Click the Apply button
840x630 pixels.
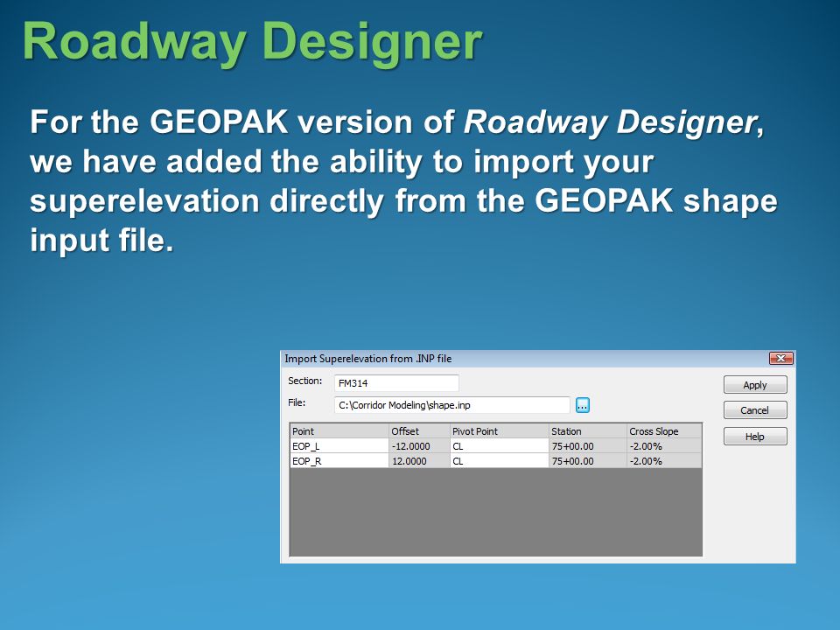[755, 385]
